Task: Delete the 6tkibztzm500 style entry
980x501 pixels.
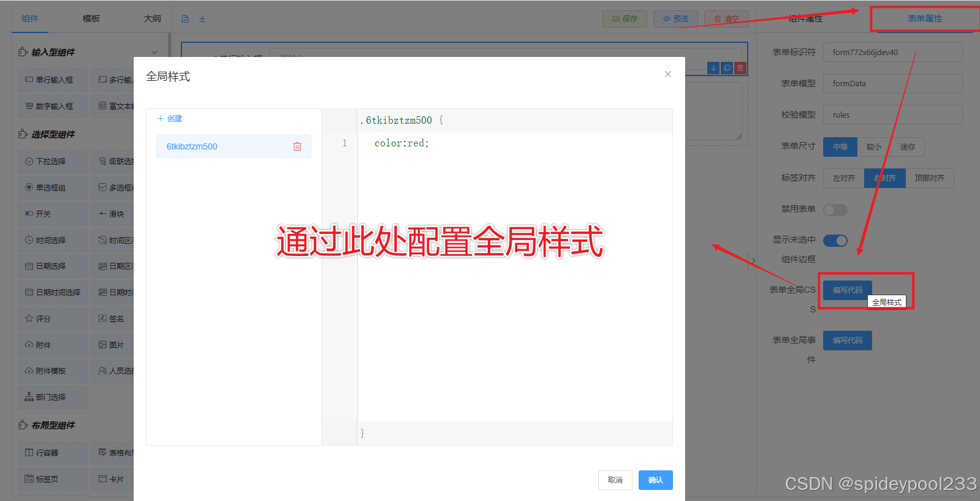Action: coord(297,146)
